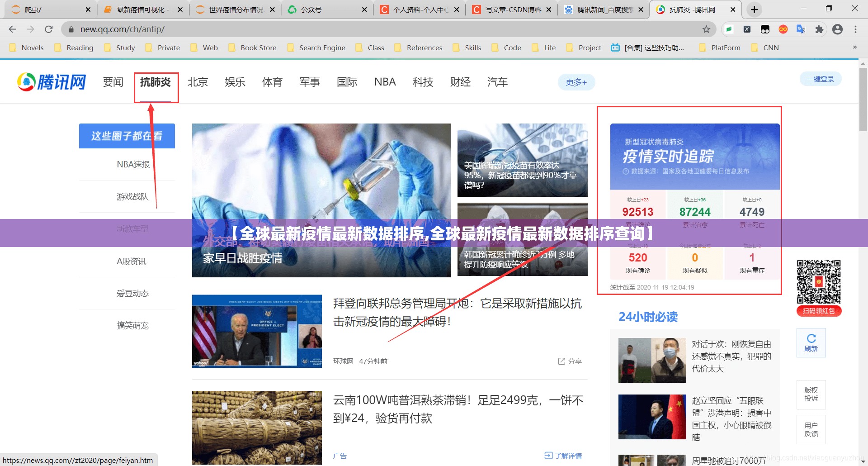868x466 pixels.
Task: Open a new browser tab
Action: (x=754, y=10)
